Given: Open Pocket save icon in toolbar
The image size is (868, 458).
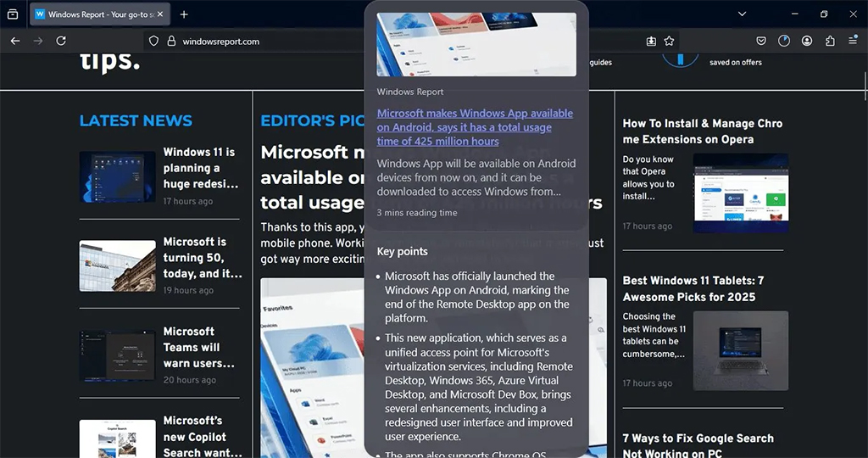Looking at the screenshot, I should [761, 41].
